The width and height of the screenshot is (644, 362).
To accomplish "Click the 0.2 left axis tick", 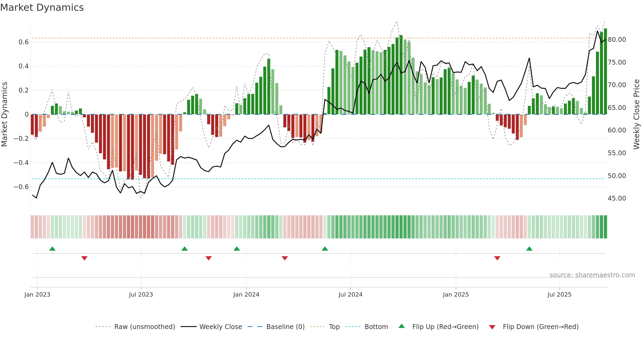I will coord(24,90).
